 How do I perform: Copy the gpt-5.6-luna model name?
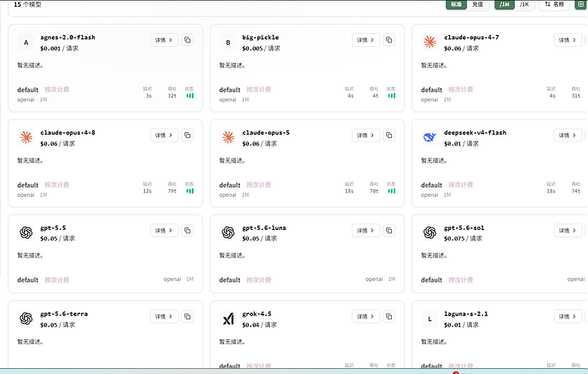pos(389,230)
